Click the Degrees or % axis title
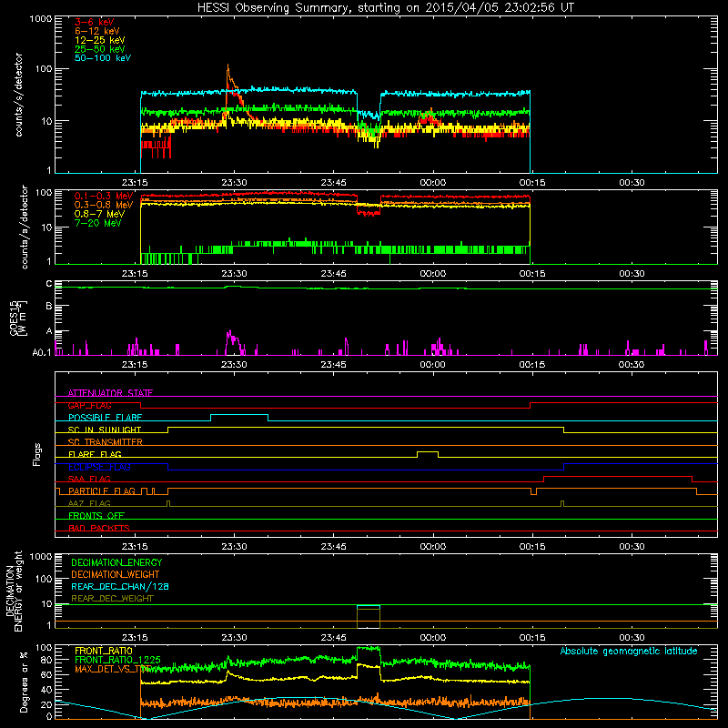The image size is (728, 728). coord(24,682)
